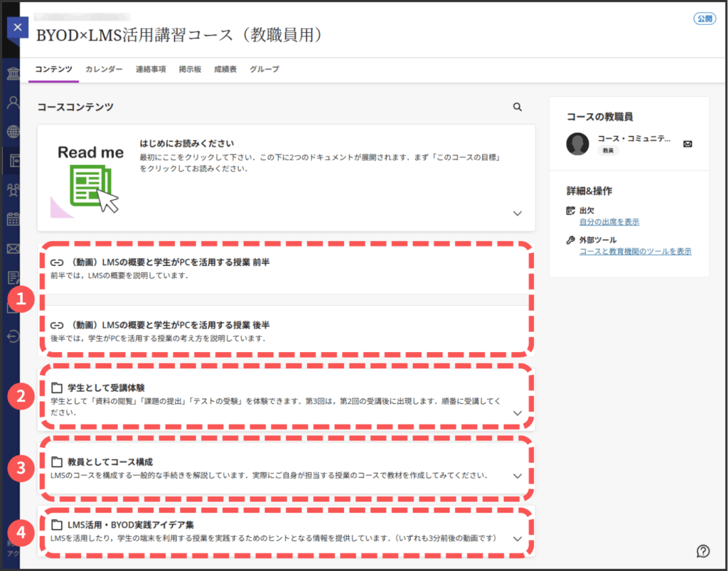Click the コースと教育機関のツールを表示 link
The image size is (728, 571).
click(635, 251)
